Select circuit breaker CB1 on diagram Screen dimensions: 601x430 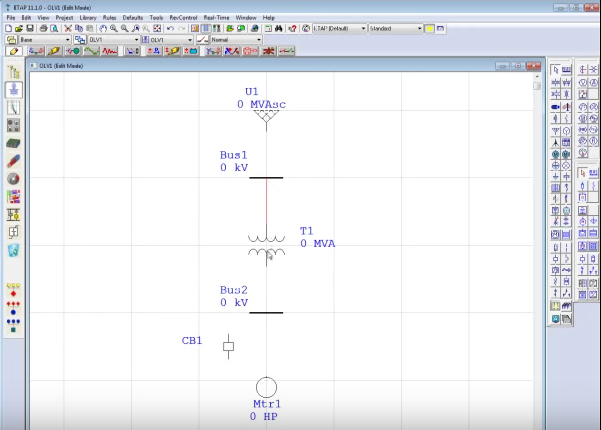coord(228,346)
